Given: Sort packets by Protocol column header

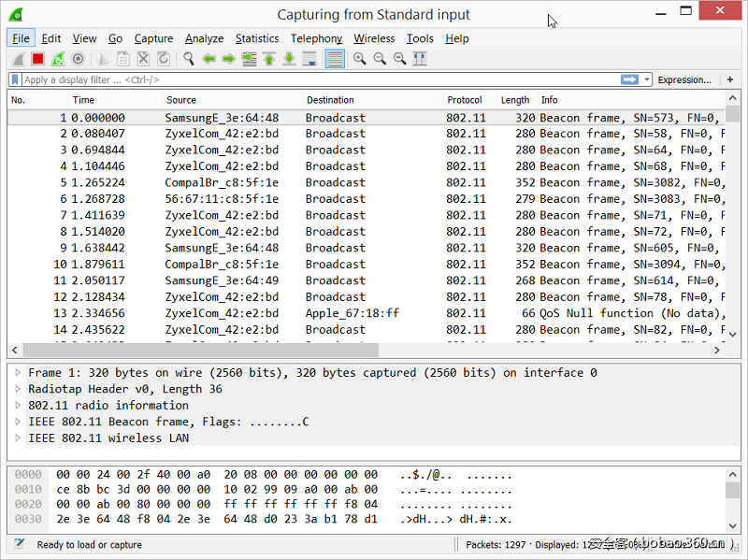Looking at the screenshot, I should 465,100.
